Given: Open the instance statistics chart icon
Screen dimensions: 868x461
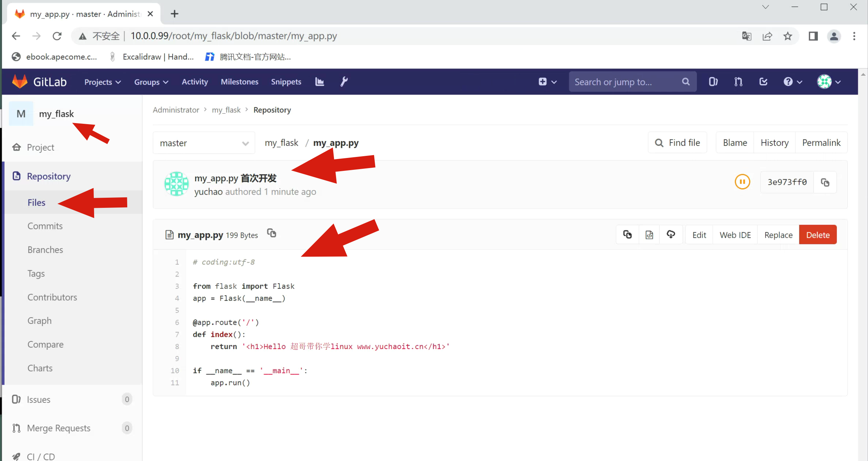Looking at the screenshot, I should [x=320, y=82].
